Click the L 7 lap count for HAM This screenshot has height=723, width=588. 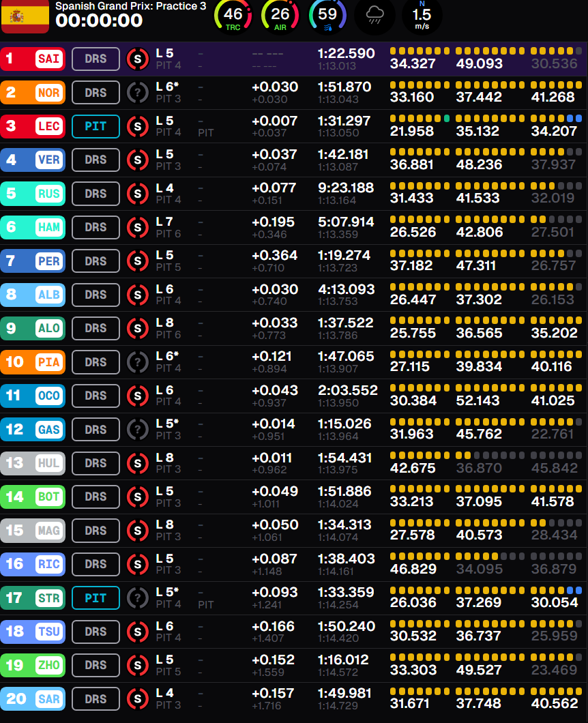click(x=164, y=222)
